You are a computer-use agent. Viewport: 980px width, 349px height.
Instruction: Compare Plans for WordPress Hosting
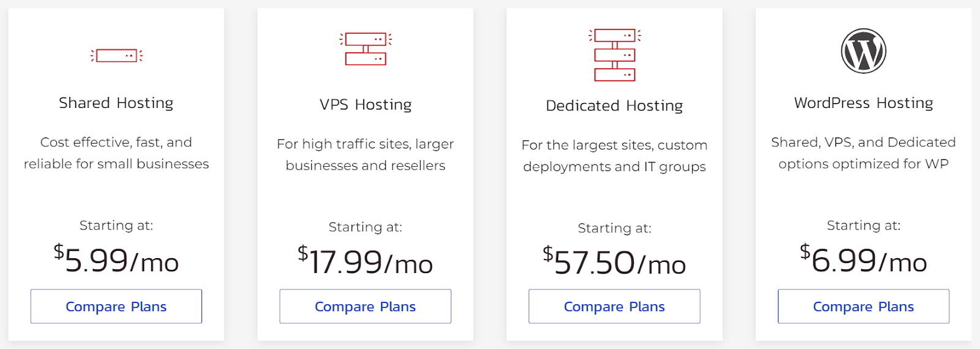tap(864, 306)
